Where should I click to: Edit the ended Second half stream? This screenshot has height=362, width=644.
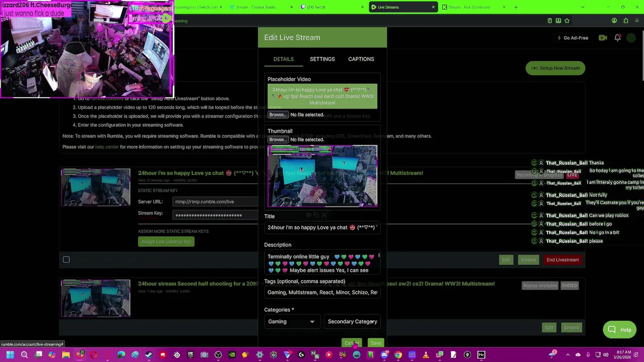coord(549,328)
